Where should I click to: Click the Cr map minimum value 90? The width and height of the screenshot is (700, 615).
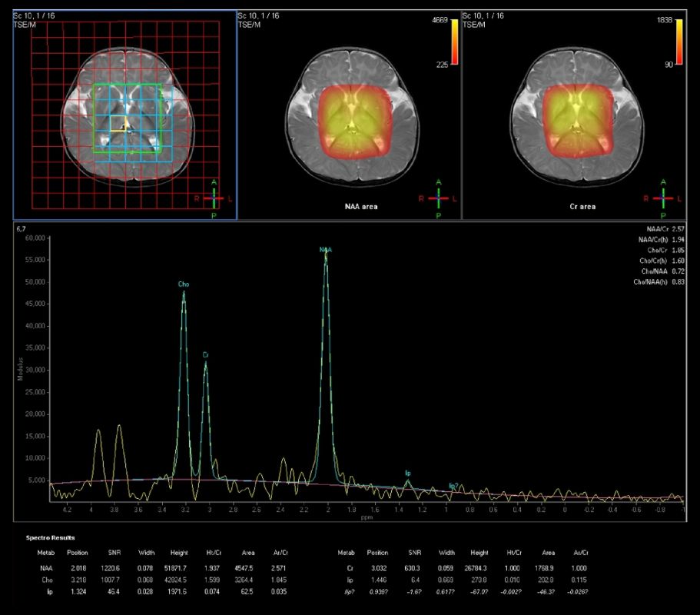pos(668,65)
